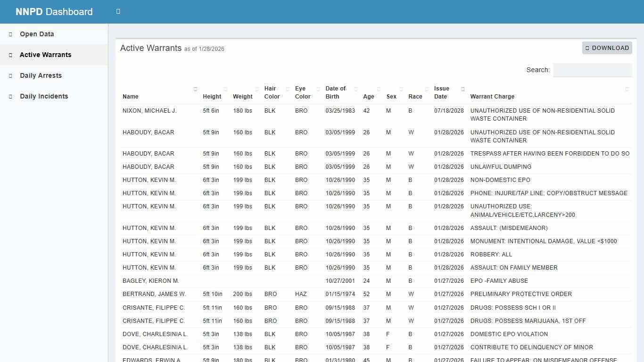Open the Daily Arrests section

[x=41, y=75]
